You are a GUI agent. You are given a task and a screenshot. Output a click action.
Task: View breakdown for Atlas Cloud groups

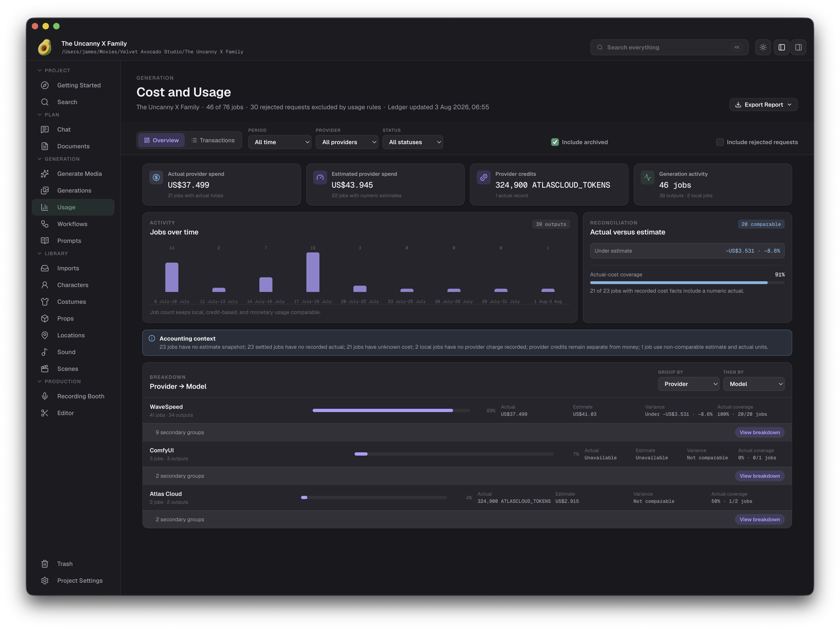click(759, 519)
